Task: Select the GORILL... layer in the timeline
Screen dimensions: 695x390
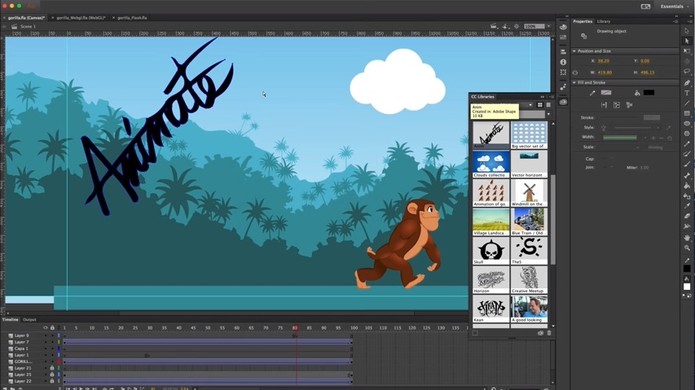Action: (x=23, y=362)
